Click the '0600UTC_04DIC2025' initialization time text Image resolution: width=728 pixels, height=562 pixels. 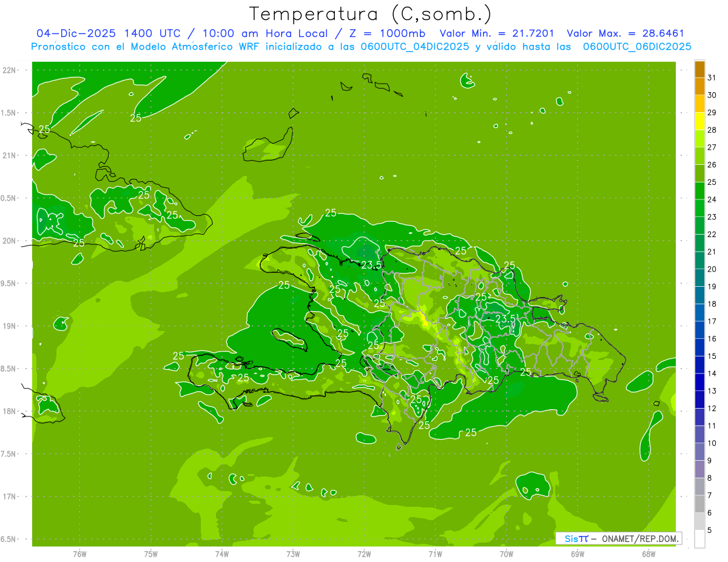(x=416, y=47)
